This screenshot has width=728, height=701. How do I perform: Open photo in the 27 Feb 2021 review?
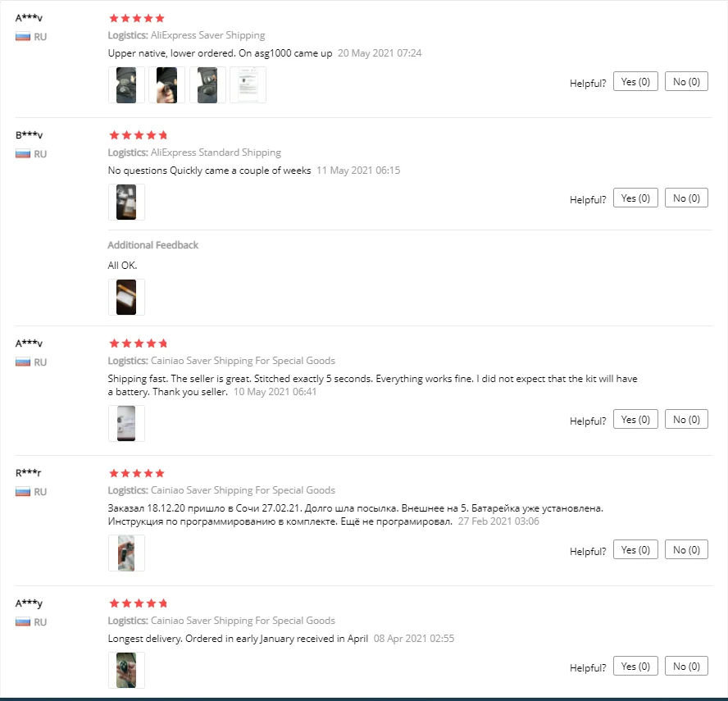(126, 553)
